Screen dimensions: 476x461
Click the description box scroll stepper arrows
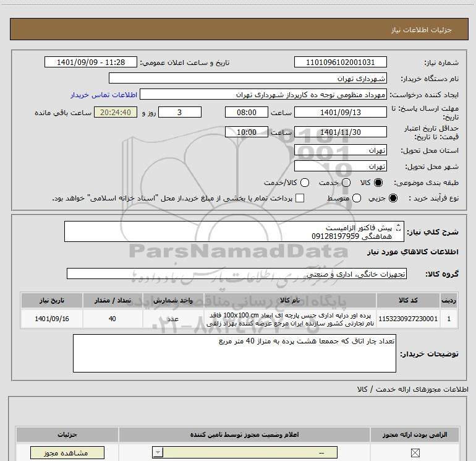tap(399, 227)
